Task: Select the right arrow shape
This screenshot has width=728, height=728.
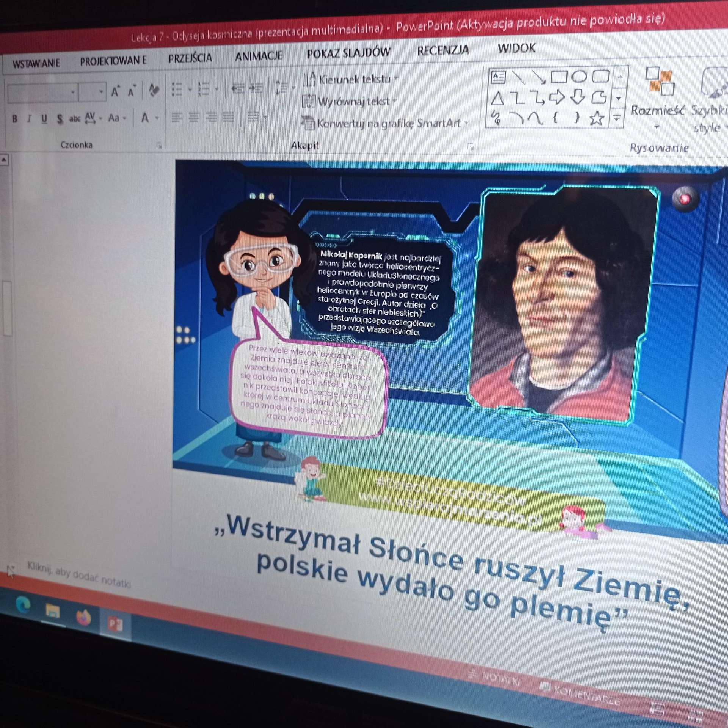Action: coord(557,97)
